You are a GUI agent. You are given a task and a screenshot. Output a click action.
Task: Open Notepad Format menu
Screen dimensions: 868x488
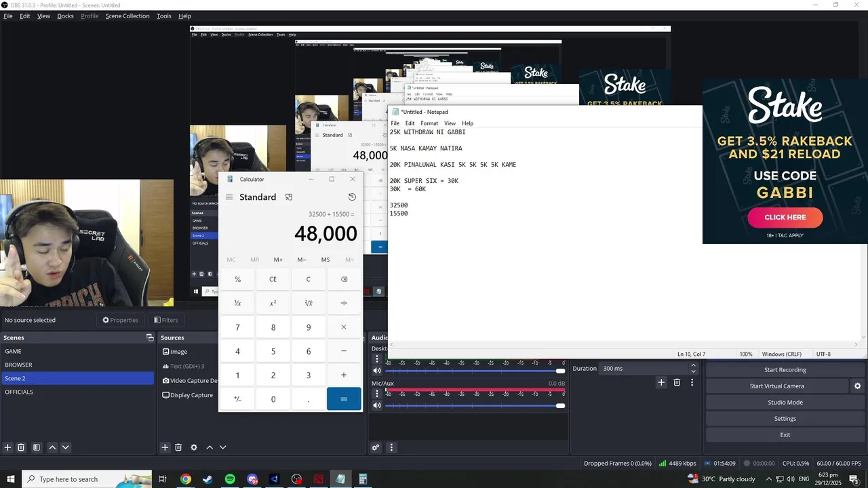[x=429, y=123]
